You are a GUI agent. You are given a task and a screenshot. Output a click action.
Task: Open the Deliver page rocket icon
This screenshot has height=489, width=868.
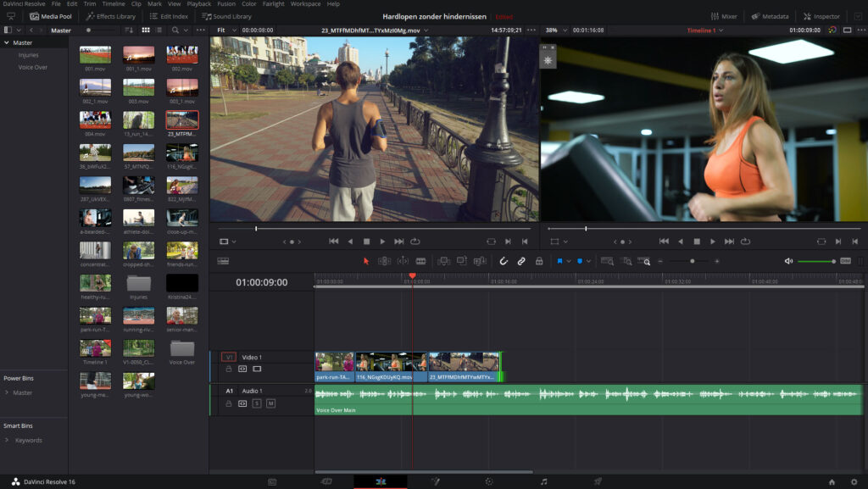click(598, 482)
